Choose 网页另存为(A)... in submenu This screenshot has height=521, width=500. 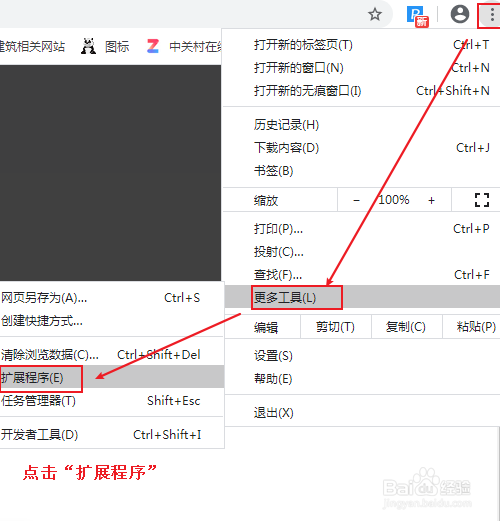[112, 298]
